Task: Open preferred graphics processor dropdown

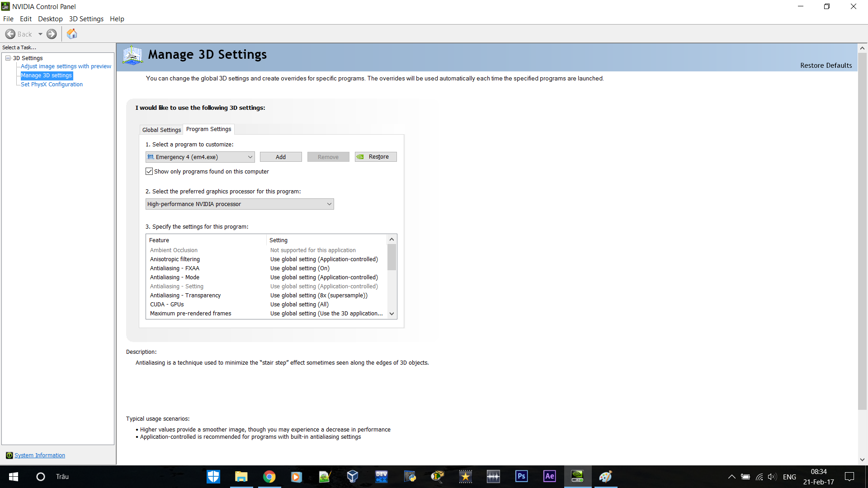Action: pyautogui.click(x=240, y=204)
